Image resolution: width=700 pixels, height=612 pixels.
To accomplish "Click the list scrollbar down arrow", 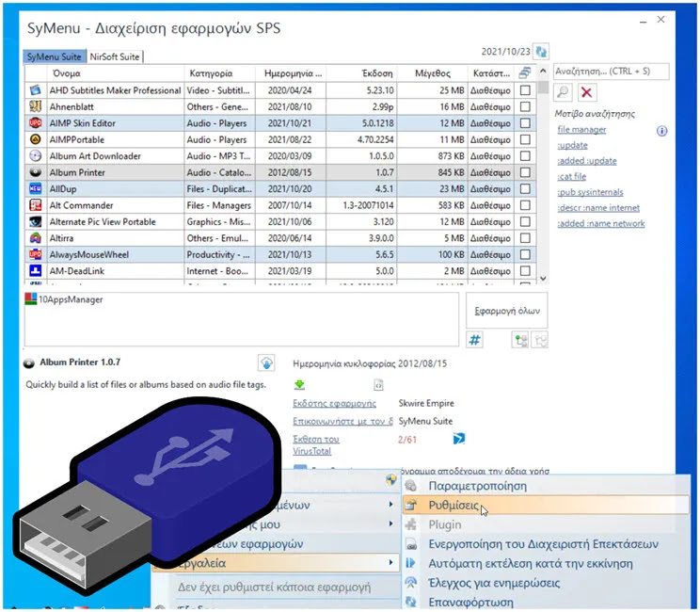I will point(543,278).
